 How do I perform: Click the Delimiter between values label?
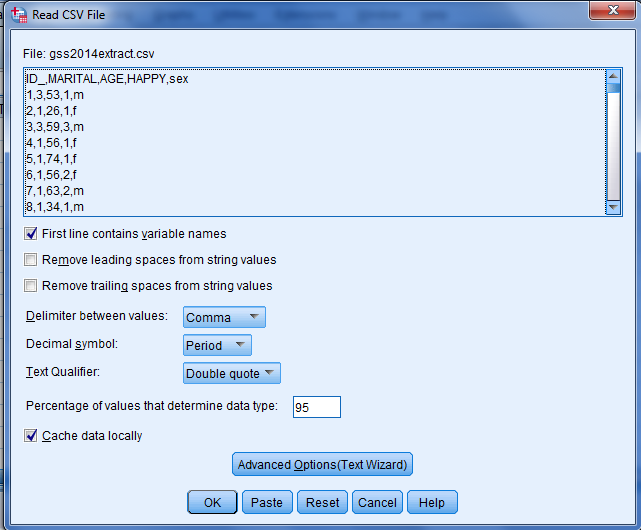pos(97,316)
